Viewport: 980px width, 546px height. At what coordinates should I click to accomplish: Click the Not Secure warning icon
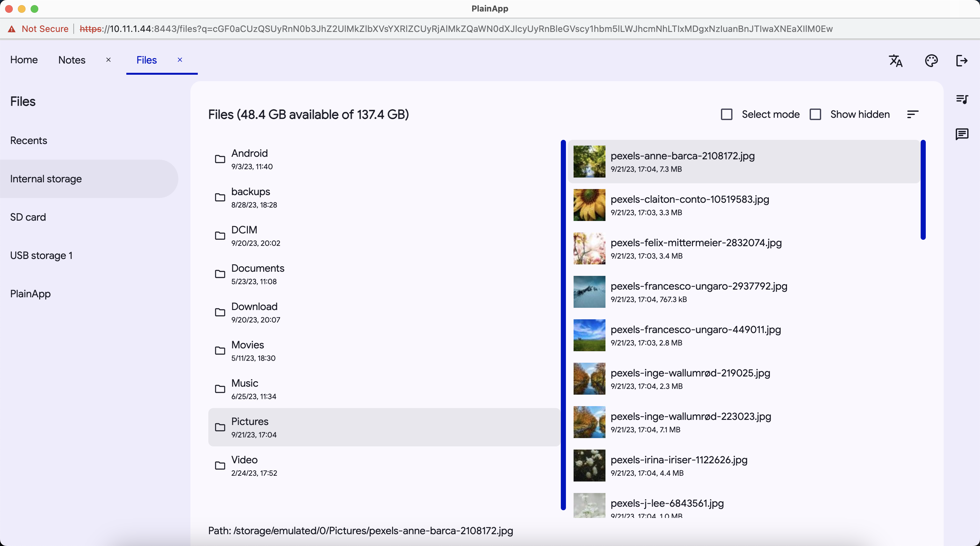coord(12,29)
